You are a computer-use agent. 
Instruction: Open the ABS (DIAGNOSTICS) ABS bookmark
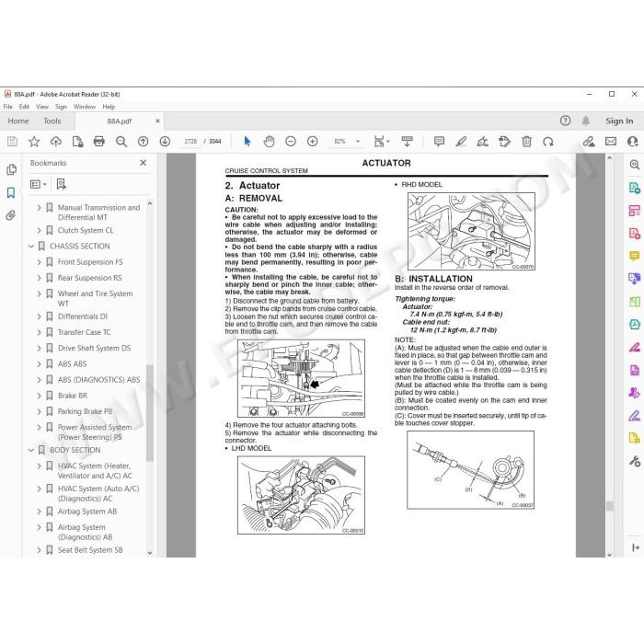tap(99, 380)
